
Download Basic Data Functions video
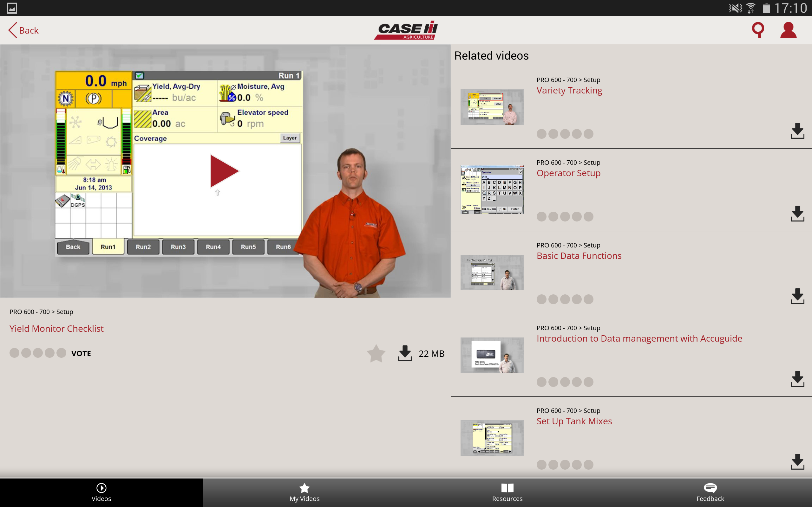[x=797, y=296]
